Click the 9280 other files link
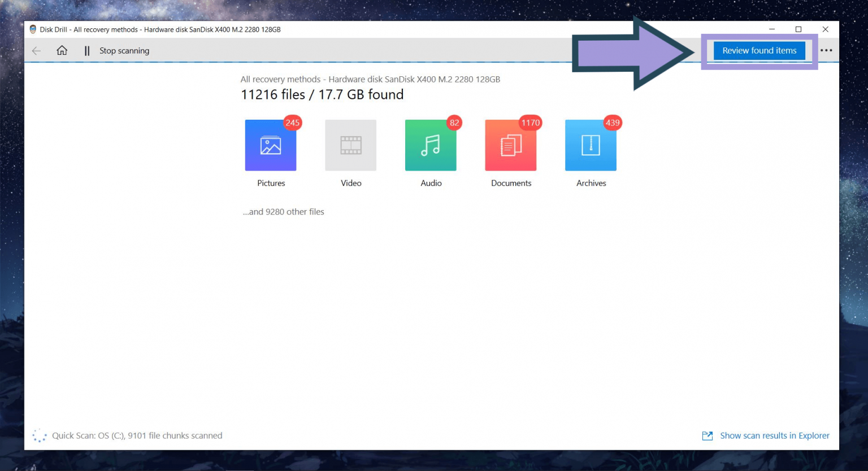The width and height of the screenshot is (868, 471). 283,211
